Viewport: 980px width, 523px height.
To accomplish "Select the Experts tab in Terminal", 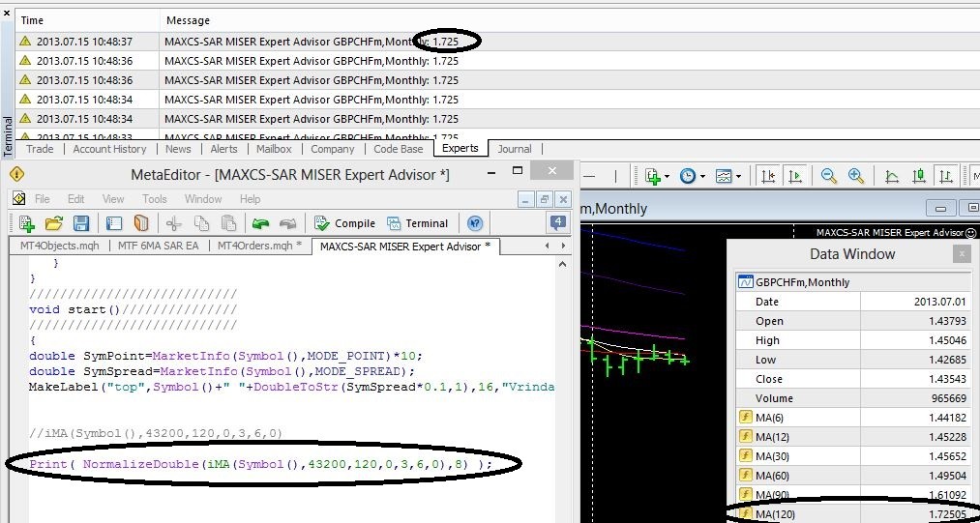I will (x=460, y=148).
